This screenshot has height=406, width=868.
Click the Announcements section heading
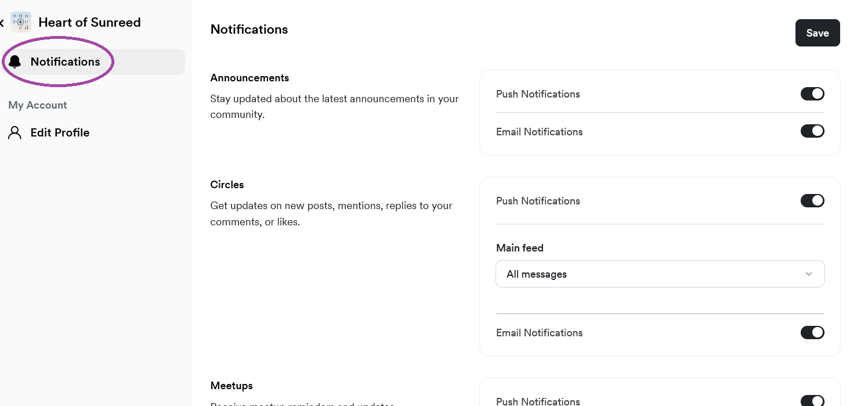249,78
